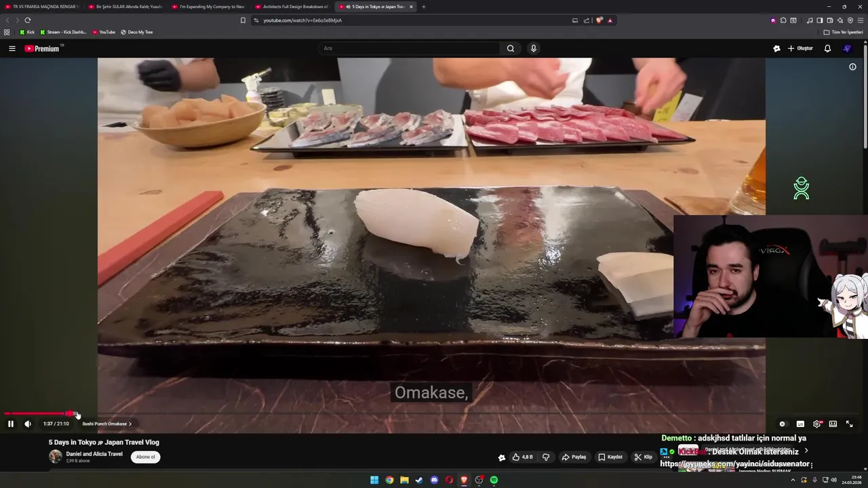Open the browser main menu
This screenshot has height=488, width=868.
point(861,20)
